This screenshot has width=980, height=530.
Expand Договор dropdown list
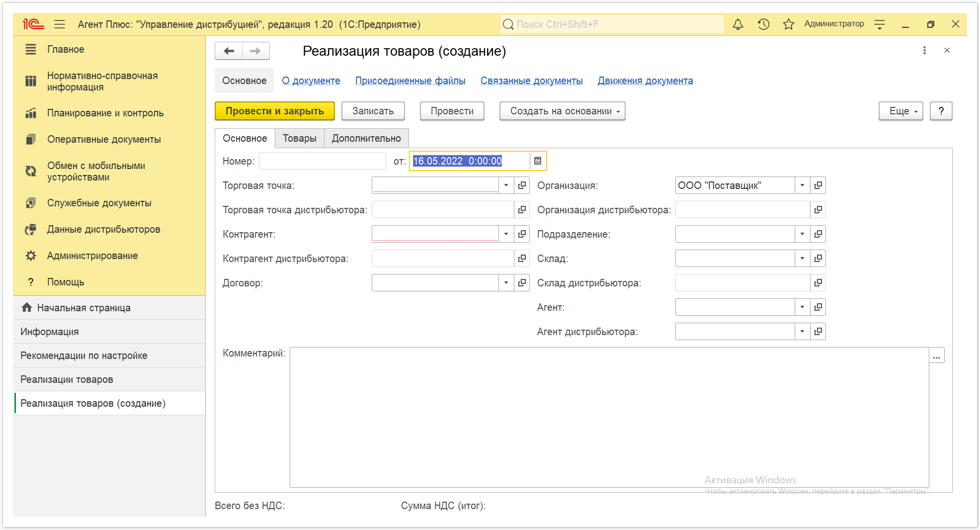[506, 283]
